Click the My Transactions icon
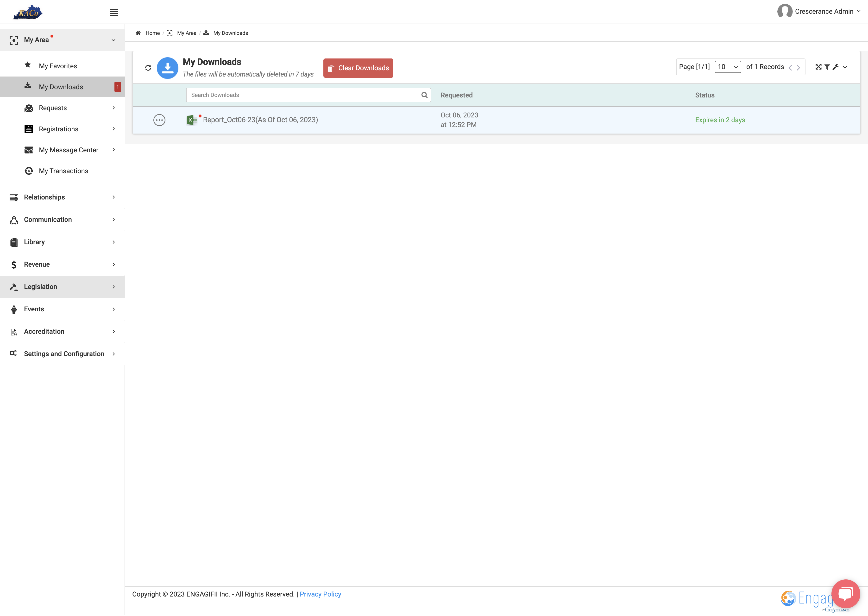 tap(29, 171)
